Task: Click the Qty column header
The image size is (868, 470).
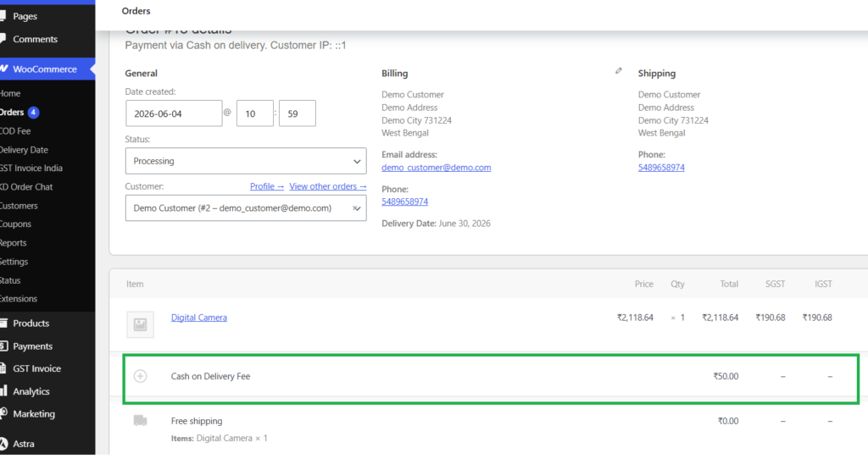Action: (x=677, y=284)
